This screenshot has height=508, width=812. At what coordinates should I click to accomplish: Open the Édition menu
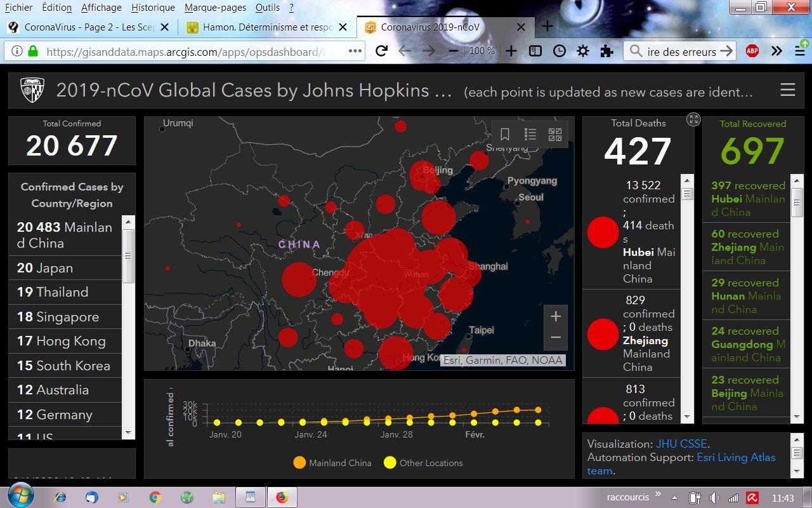[x=56, y=8]
